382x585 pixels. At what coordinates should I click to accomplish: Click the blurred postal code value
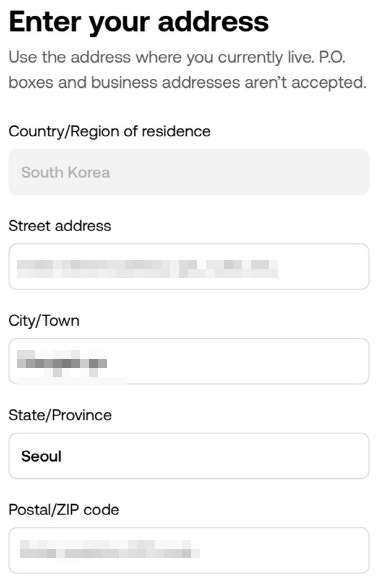point(109,549)
